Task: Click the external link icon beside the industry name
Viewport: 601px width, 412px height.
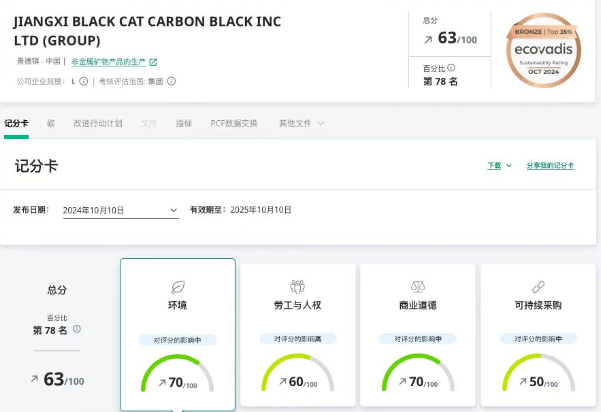Action: [153, 62]
